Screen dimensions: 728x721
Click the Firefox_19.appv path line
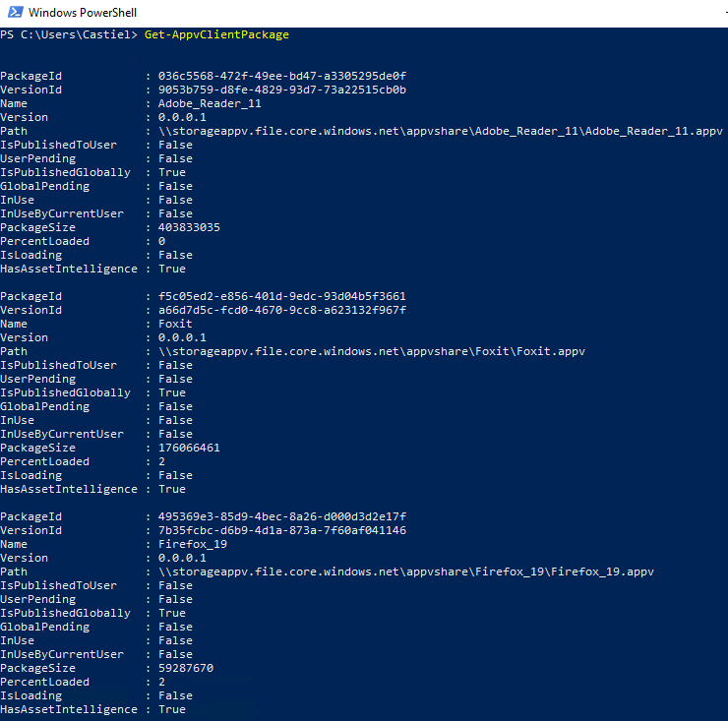click(406, 571)
